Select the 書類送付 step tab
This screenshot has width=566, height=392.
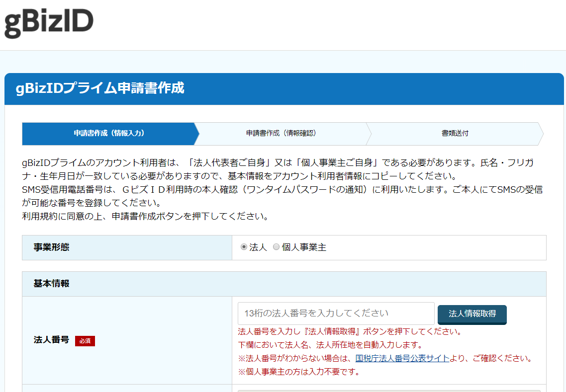click(455, 134)
